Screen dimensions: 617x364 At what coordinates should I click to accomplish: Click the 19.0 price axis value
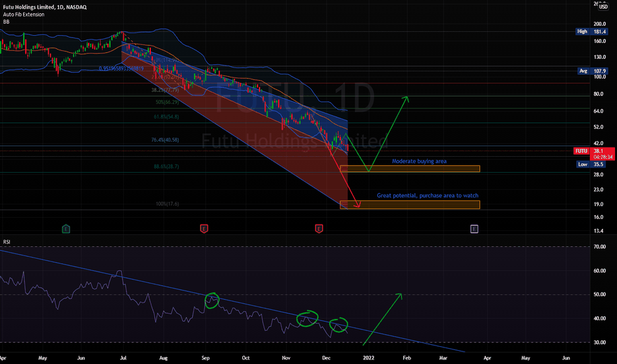(598, 205)
